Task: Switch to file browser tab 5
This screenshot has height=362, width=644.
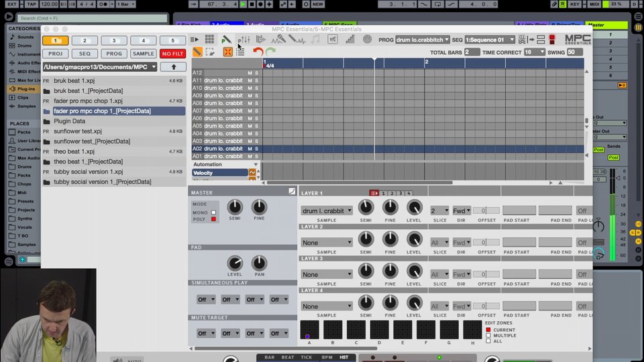Action: [x=172, y=41]
